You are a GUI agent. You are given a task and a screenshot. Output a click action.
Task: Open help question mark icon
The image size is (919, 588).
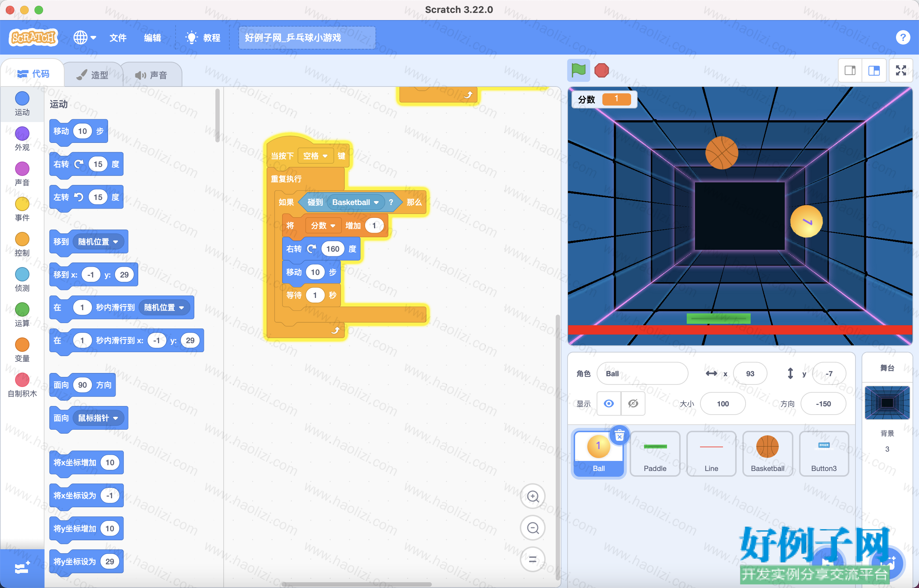point(902,37)
